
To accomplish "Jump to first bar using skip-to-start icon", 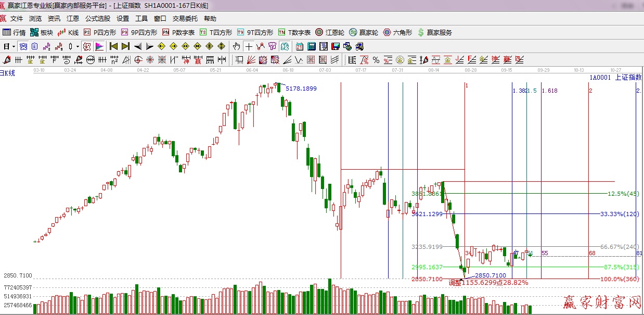I will [x=113, y=46].
